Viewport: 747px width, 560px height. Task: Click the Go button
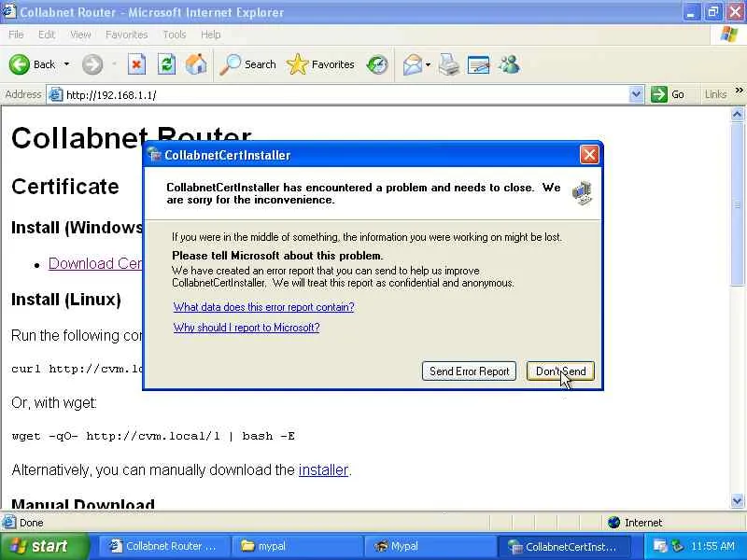(x=668, y=95)
